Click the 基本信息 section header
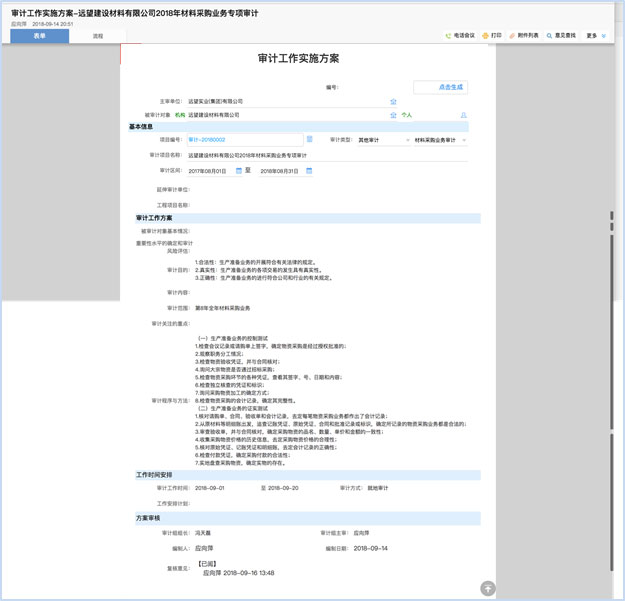625x601 pixels. 298,127
